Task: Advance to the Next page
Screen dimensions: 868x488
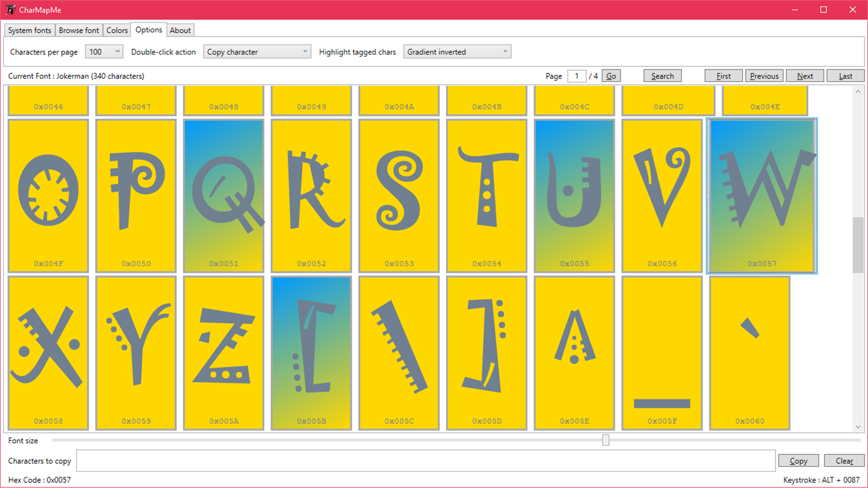Action: coord(805,76)
